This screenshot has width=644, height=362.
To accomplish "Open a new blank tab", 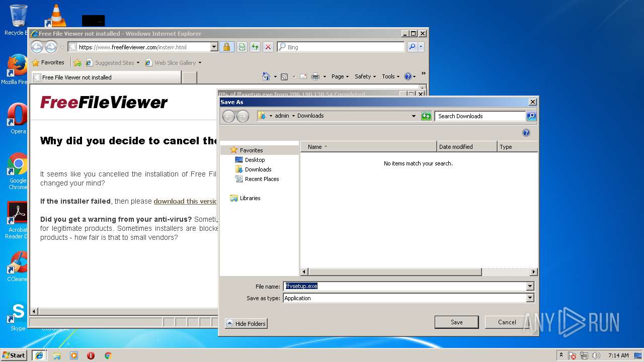I will pyautogui.click(x=189, y=77).
